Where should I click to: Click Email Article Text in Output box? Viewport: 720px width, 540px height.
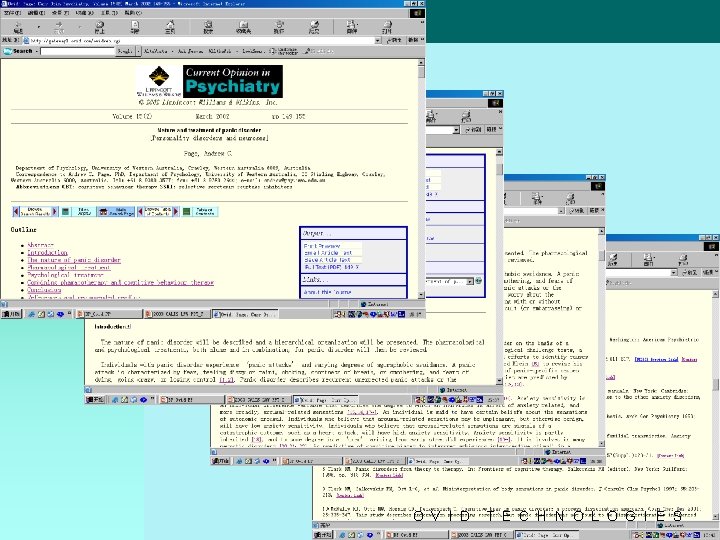coord(328,253)
